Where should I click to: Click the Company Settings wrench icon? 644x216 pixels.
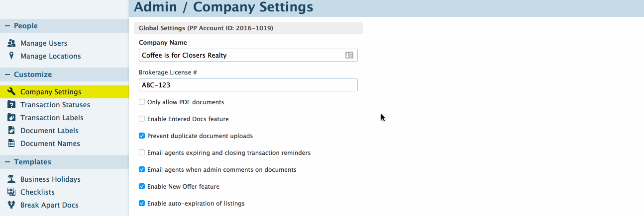(11, 92)
